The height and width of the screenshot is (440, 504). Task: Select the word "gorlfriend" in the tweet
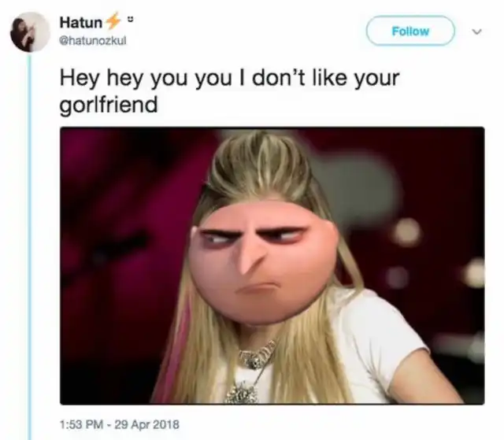point(109,105)
